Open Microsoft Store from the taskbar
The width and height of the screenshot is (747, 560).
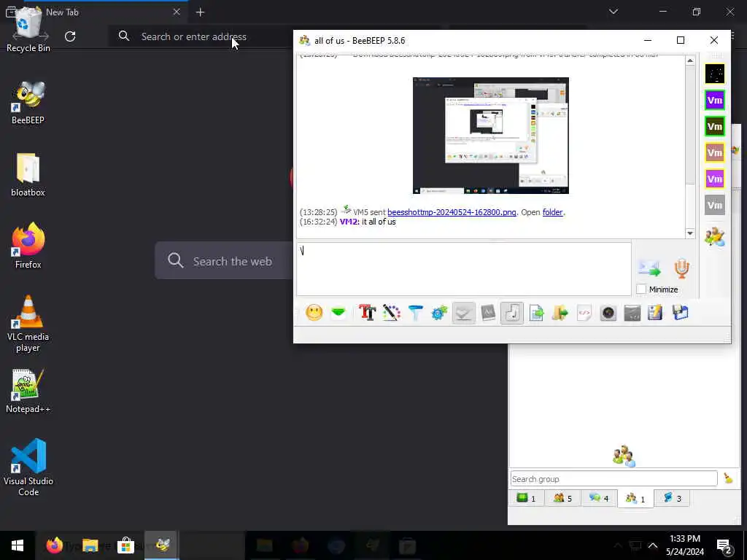[125, 545]
